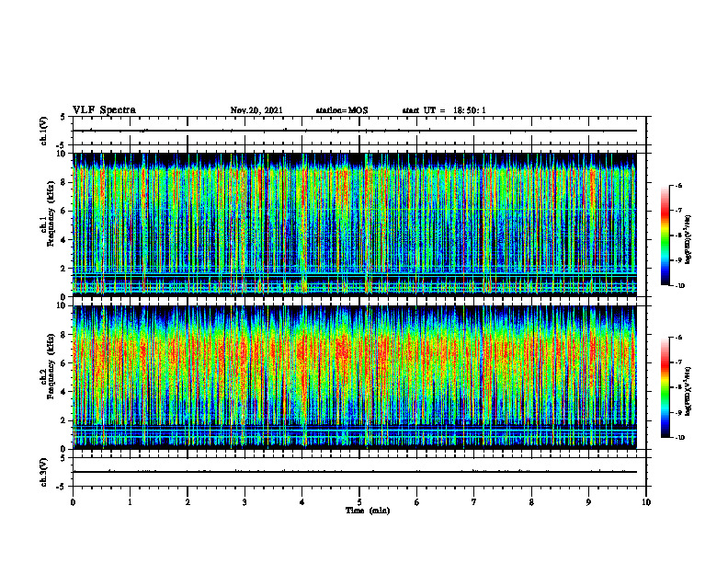
Task: Click the 9 tick on time axis
Action: coord(588,502)
